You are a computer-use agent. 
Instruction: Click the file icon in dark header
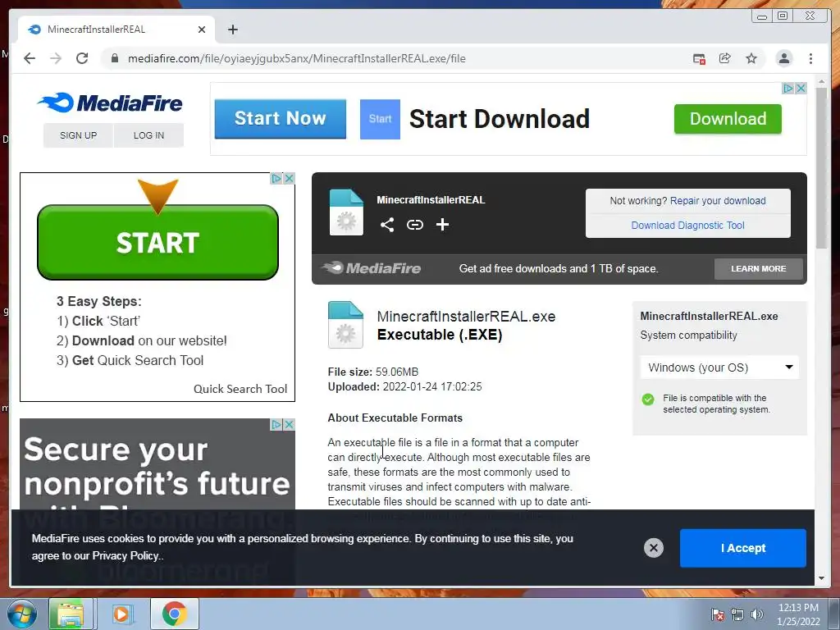pos(346,212)
